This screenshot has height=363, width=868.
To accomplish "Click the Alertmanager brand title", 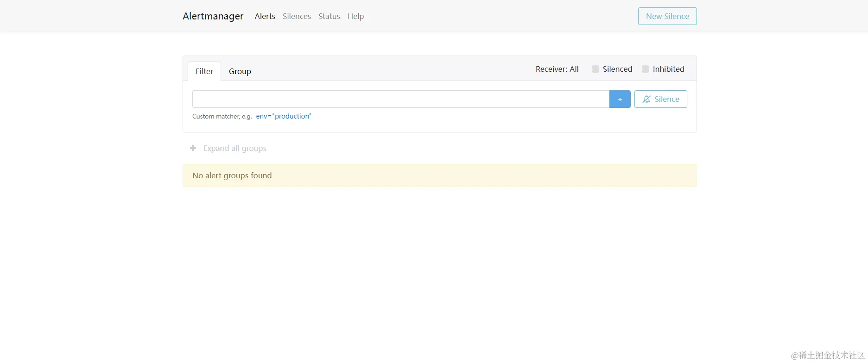I will click(213, 16).
